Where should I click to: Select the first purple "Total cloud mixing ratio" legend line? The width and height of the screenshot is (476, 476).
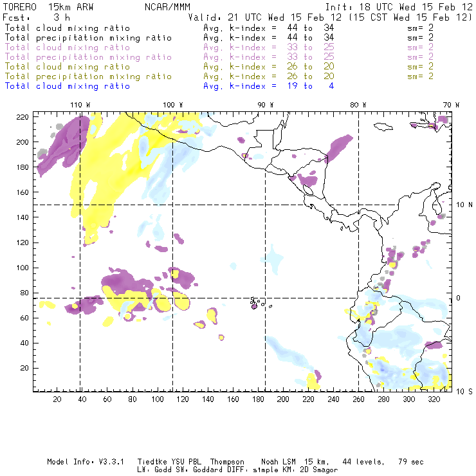pos(68,48)
